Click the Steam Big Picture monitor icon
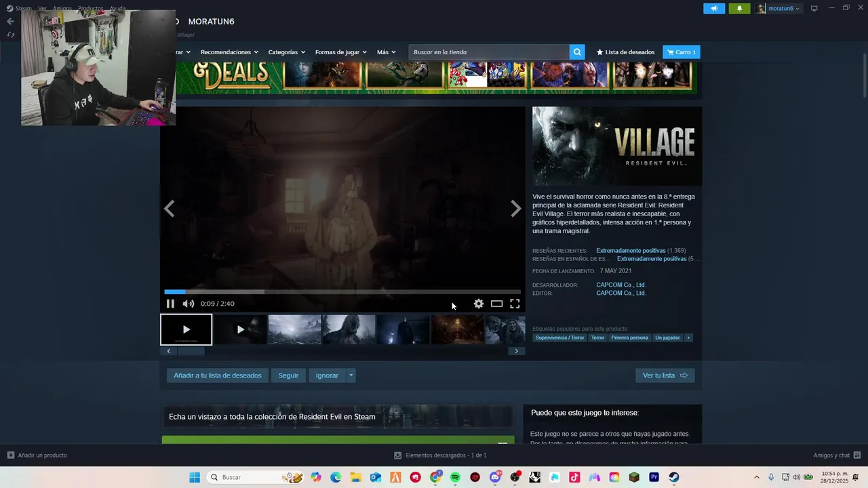Image resolution: width=868 pixels, height=488 pixels. [814, 8]
